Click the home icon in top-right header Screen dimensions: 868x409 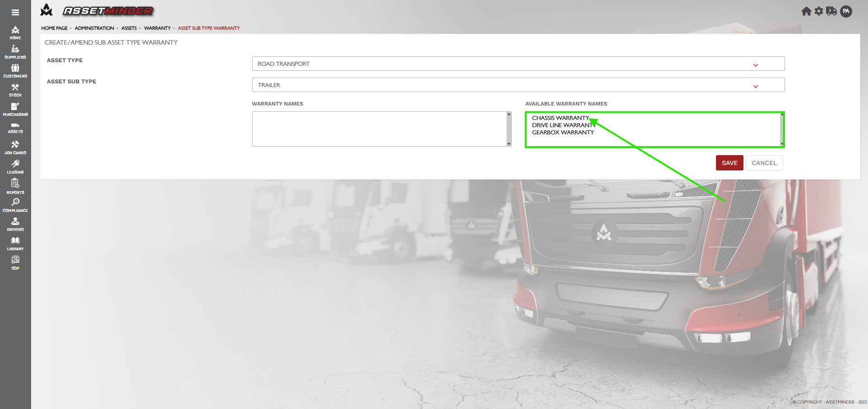pos(806,11)
